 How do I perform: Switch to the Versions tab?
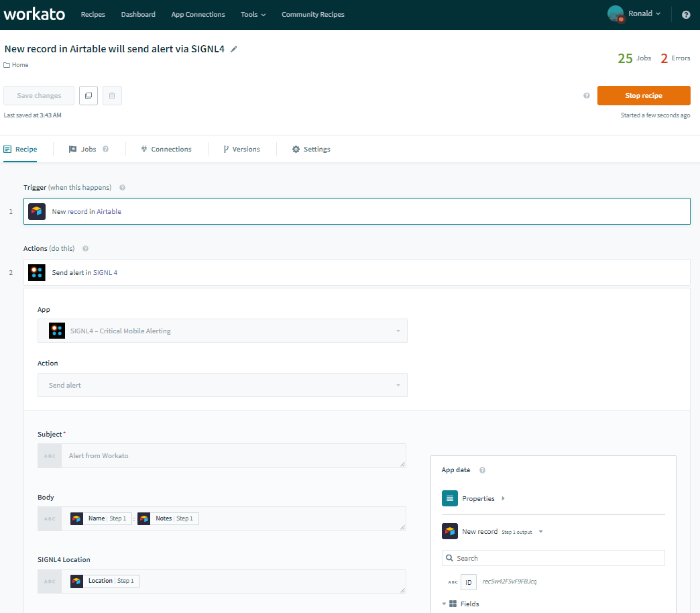[241, 149]
